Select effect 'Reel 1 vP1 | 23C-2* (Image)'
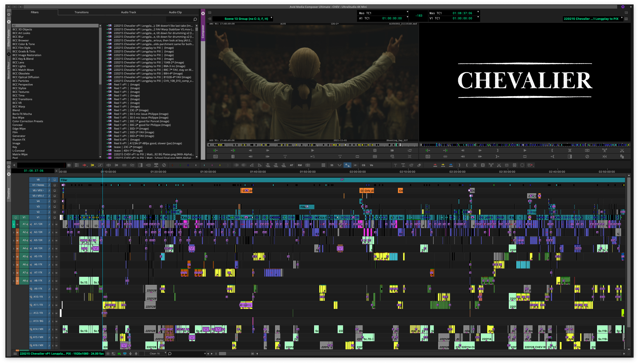The width and height of the screenshot is (639, 364). tap(131, 110)
